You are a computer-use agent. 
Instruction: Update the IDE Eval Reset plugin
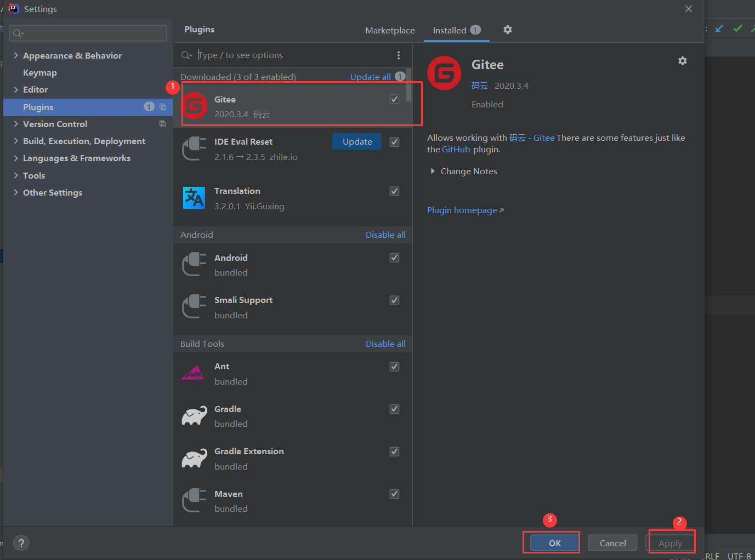pos(357,141)
